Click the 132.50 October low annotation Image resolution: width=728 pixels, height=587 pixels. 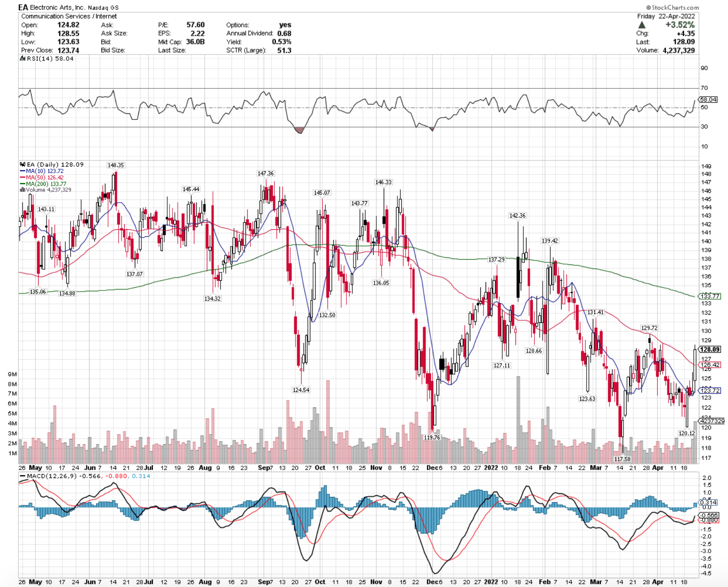327,315
